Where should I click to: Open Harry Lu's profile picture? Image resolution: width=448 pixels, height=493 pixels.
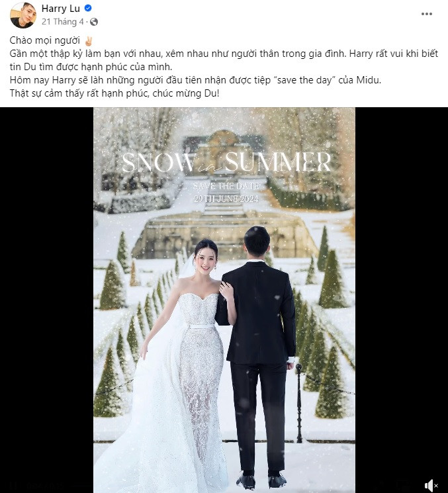tap(23, 15)
